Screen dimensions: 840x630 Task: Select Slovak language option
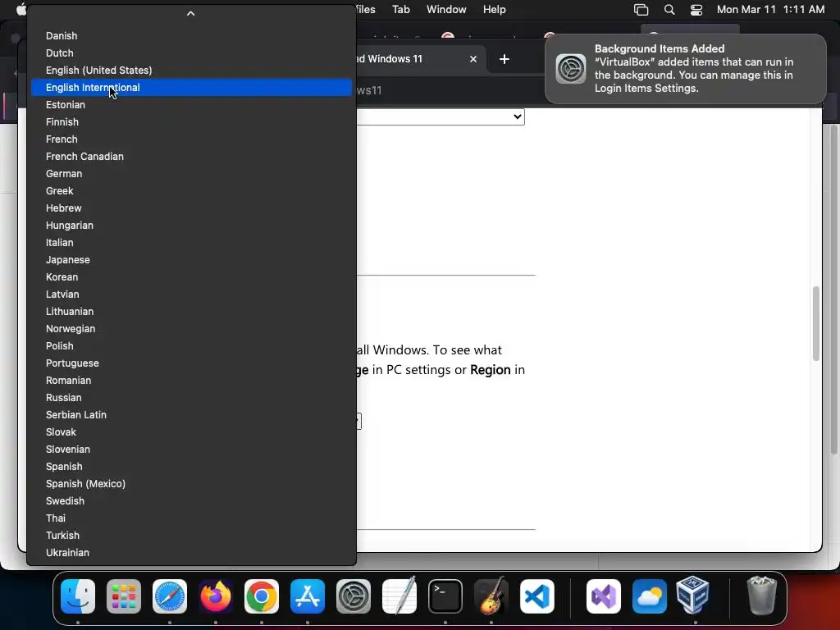(x=191, y=432)
